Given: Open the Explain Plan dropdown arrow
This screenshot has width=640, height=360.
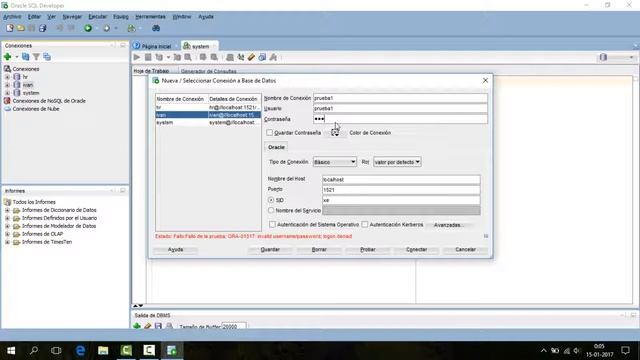Looking at the screenshot, I should coord(168,58).
